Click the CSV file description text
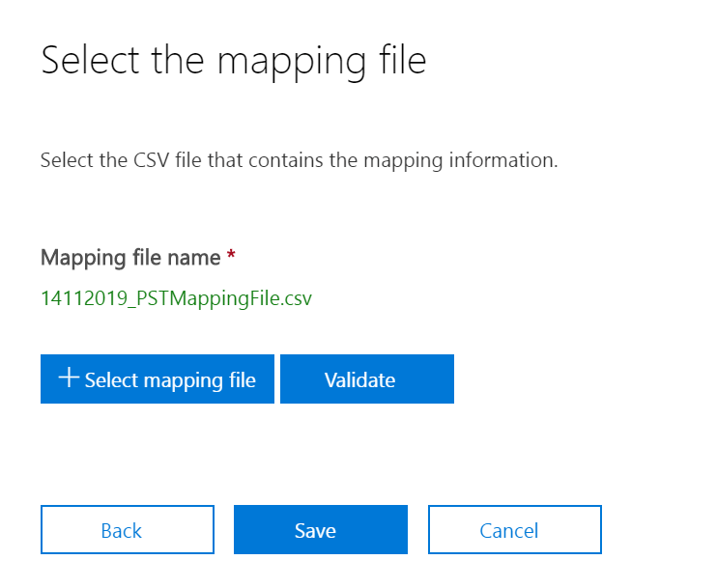 click(299, 159)
